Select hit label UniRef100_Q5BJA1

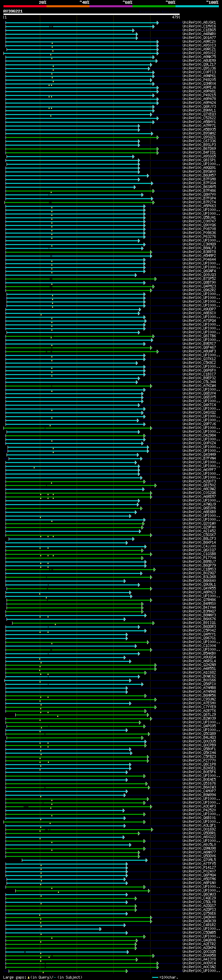click(199, 218)
